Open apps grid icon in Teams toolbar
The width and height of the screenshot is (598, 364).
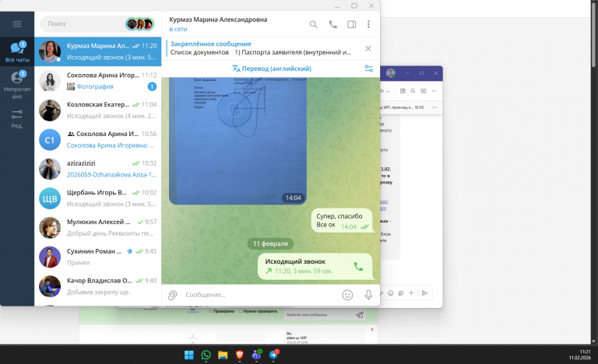(403, 91)
